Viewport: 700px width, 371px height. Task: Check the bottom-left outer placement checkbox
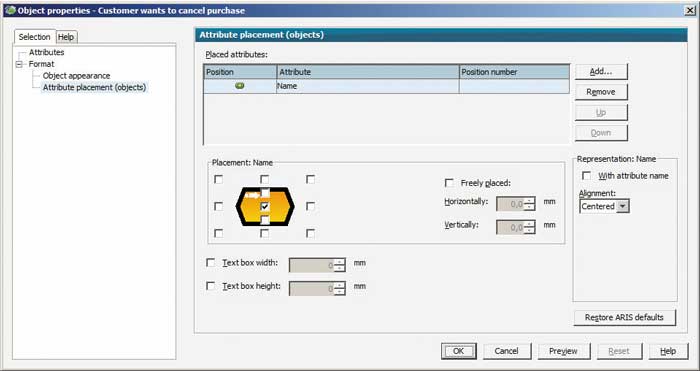pos(218,233)
